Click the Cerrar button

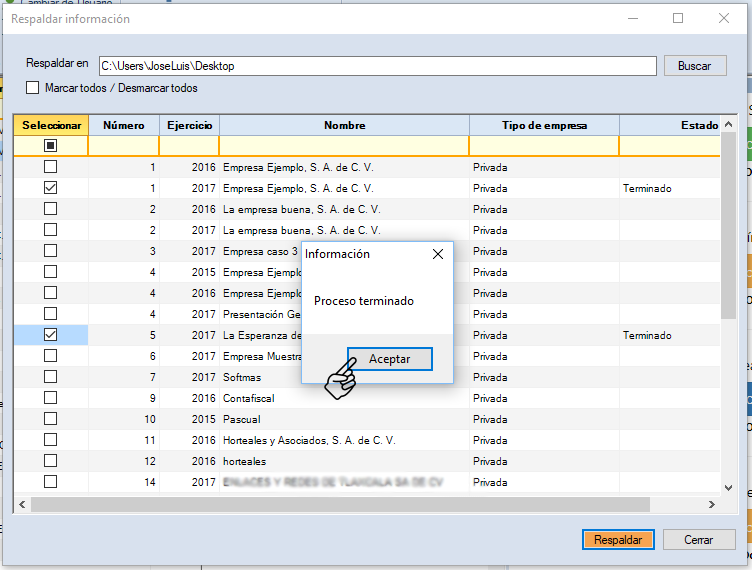coord(698,539)
